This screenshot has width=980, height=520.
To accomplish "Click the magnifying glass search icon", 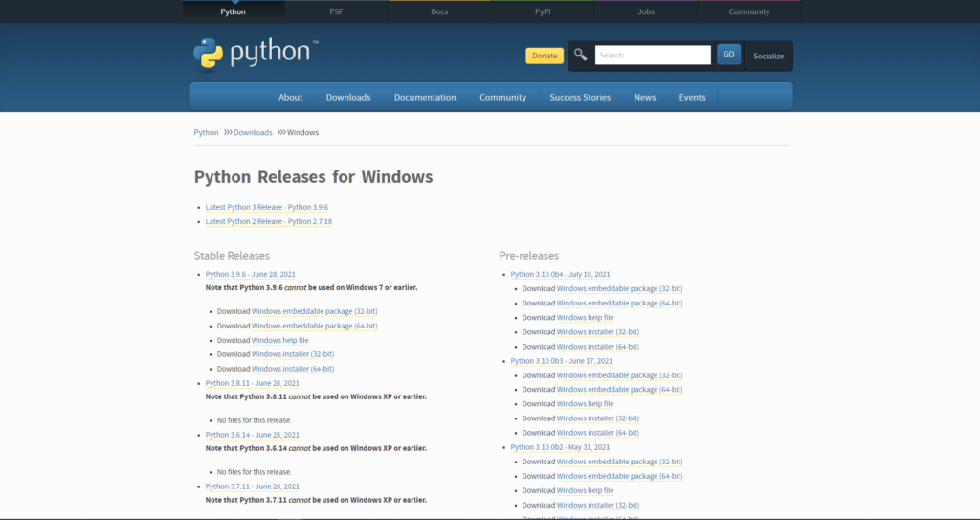I will [x=581, y=56].
